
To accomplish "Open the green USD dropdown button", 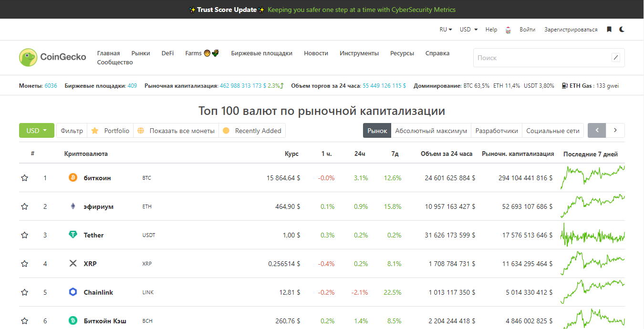I will point(37,131).
